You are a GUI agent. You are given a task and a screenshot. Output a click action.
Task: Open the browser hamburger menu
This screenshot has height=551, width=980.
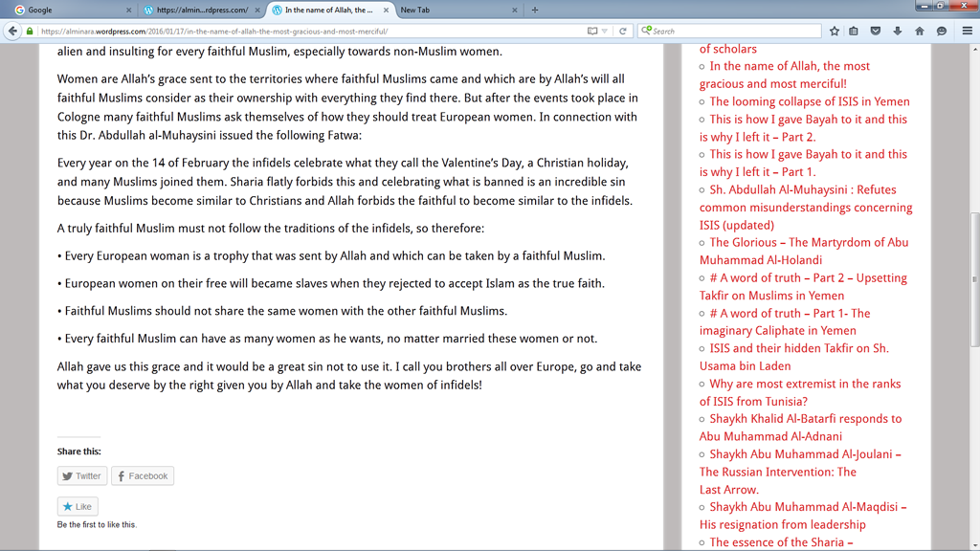(x=967, y=31)
